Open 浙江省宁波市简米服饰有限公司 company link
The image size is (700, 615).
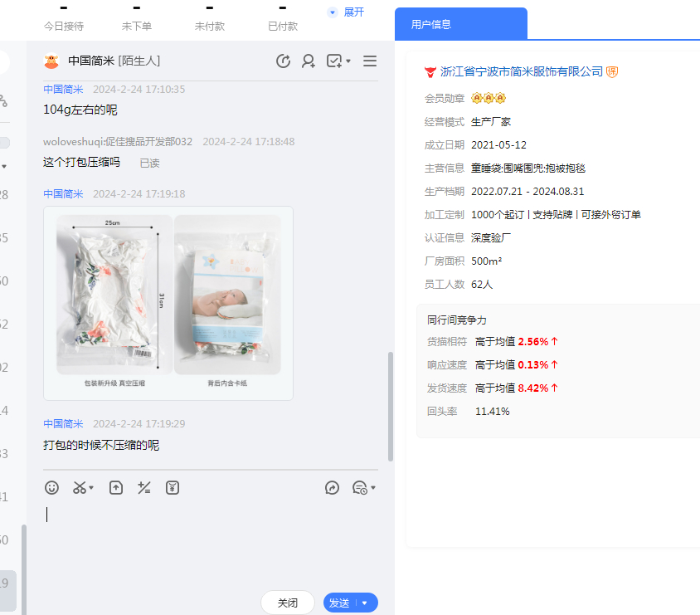(522, 71)
